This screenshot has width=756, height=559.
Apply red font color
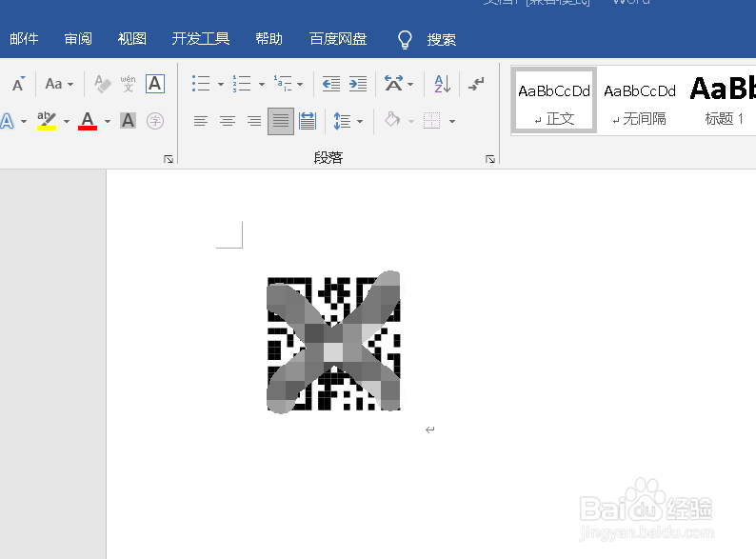[88, 121]
